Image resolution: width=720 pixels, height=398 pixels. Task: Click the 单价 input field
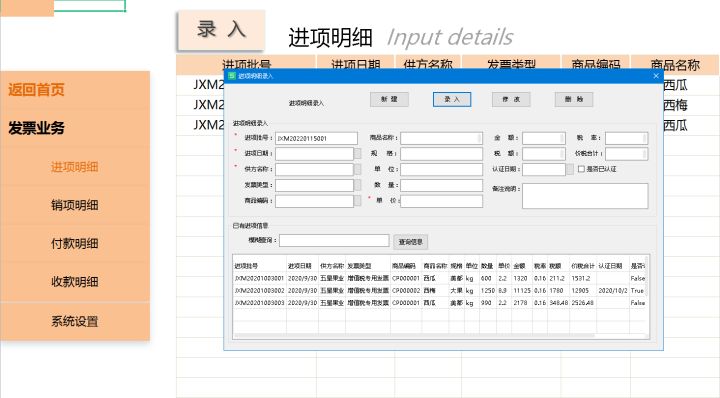[441, 201]
